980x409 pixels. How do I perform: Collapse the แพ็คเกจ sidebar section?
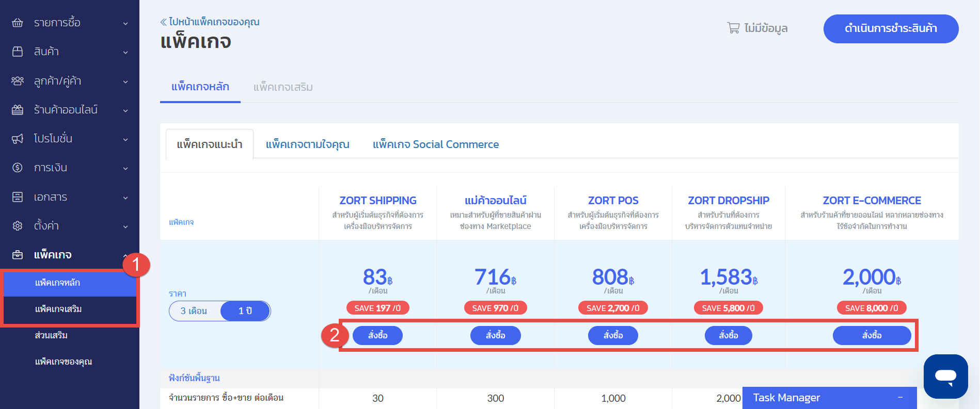[125, 255]
